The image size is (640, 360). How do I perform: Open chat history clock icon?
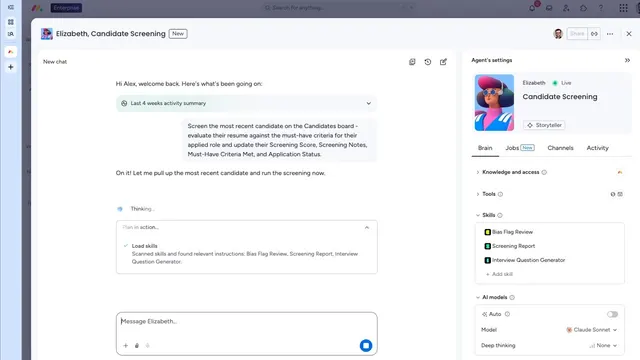point(428,62)
